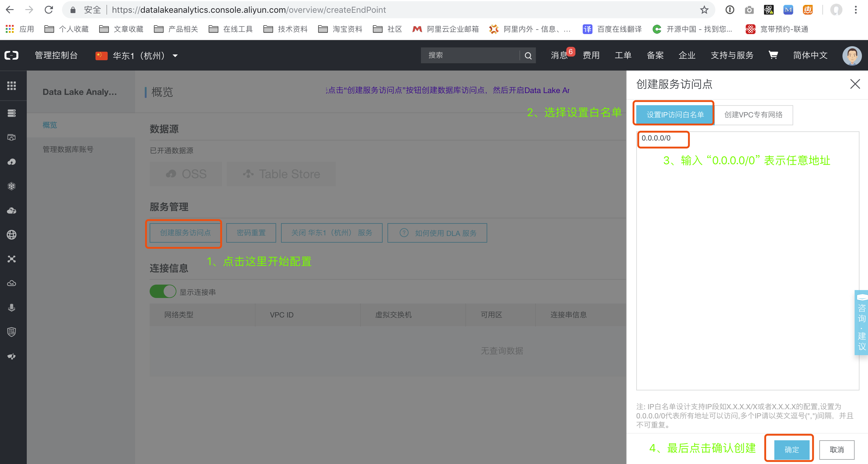Click 关闭 华东1（杭州）服务 button
868x464 pixels.
[x=332, y=233]
